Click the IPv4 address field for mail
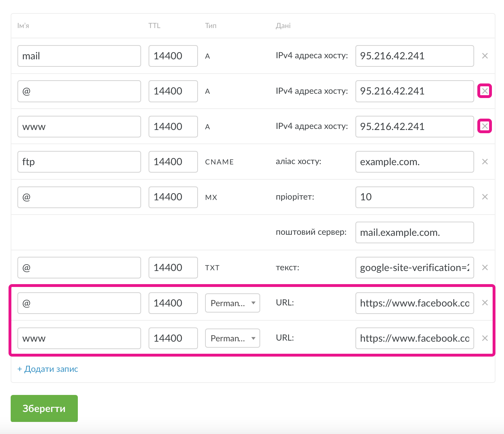Viewport: 504px width, 434px height. point(414,56)
